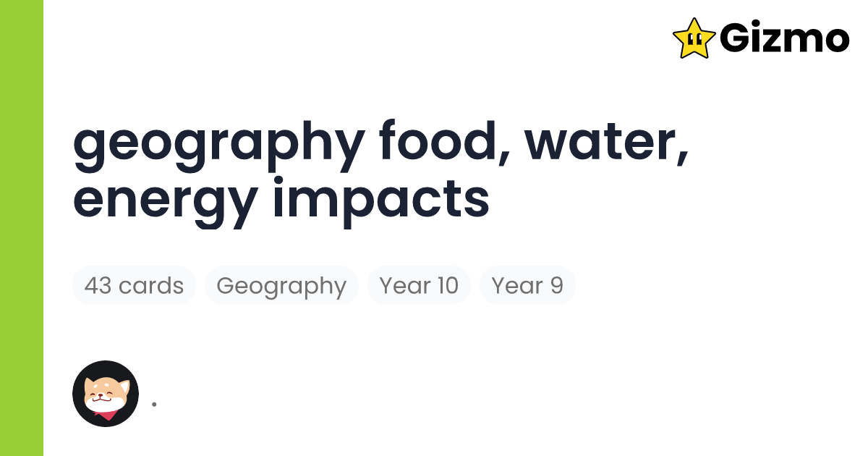Open the shiba dog author avatar
The image size is (868, 456).
click(x=106, y=394)
